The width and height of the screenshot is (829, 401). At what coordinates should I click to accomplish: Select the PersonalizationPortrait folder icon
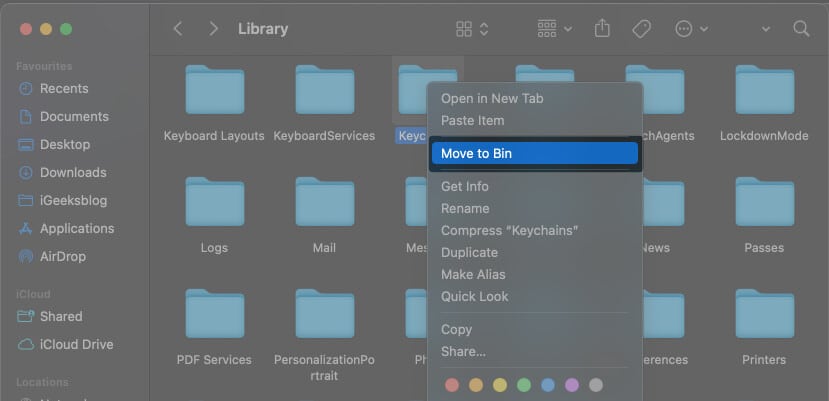(325, 314)
